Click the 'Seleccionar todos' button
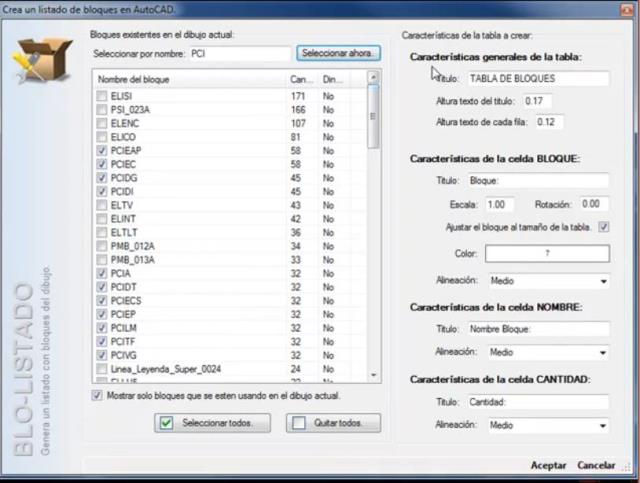Image resolution: width=640 pixels, height=483 pixels. pos(212,423)
